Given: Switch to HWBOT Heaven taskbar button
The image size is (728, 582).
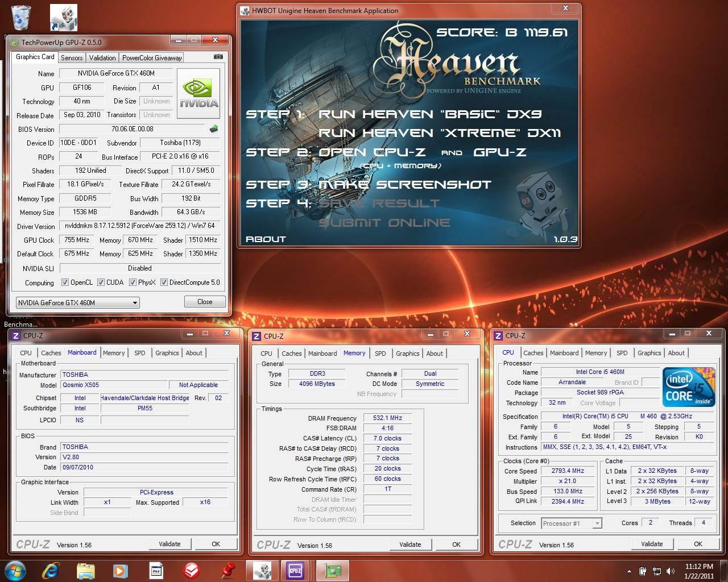Looking at the screenshot, I should point(262,570).
